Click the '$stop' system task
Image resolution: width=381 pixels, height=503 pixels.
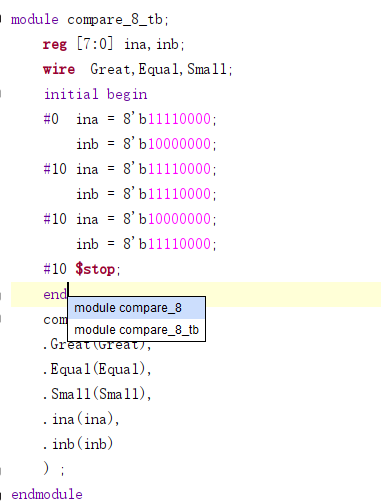(x=95, y=269)
